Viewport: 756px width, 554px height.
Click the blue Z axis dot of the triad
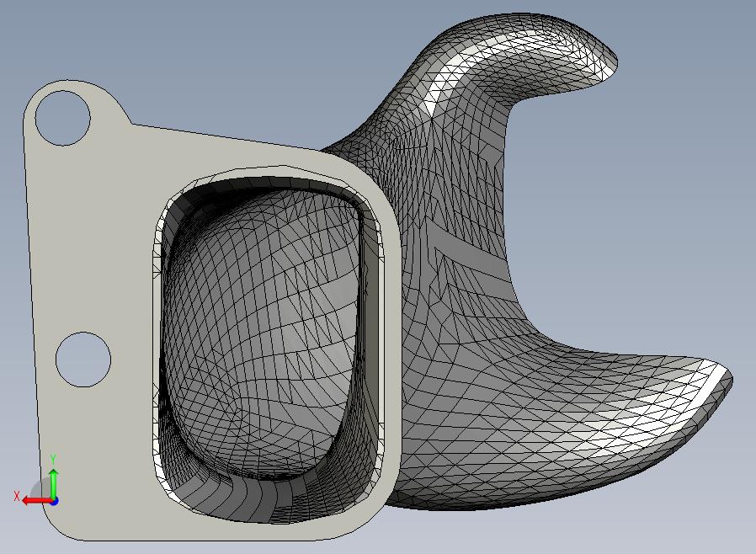coord(55,502)
